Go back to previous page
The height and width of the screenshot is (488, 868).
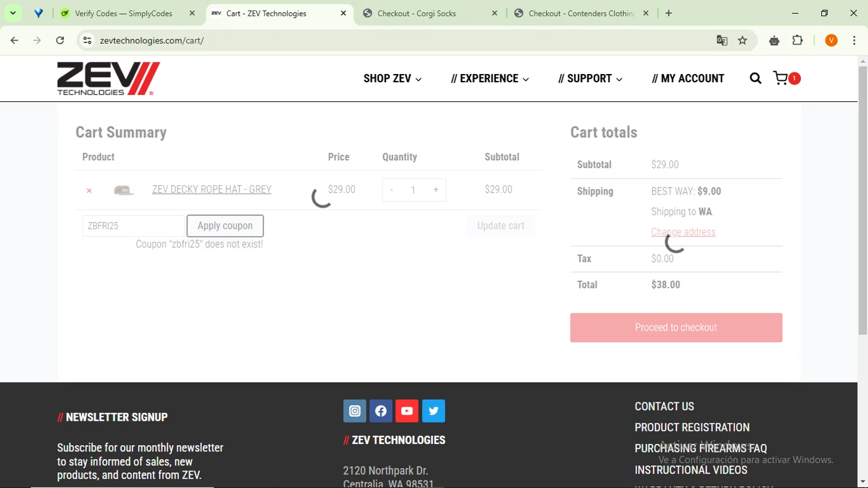(14, 41)
